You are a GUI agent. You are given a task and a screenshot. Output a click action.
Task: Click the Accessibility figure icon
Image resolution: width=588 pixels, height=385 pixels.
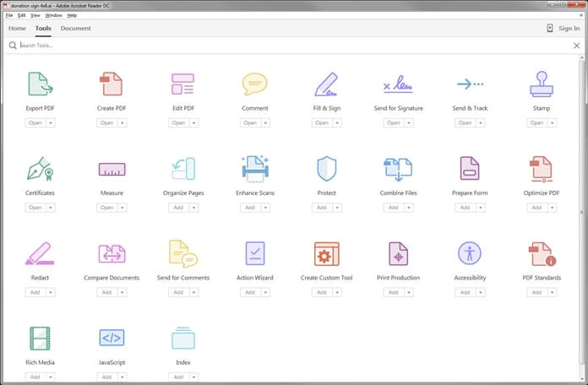click(470, 253)
